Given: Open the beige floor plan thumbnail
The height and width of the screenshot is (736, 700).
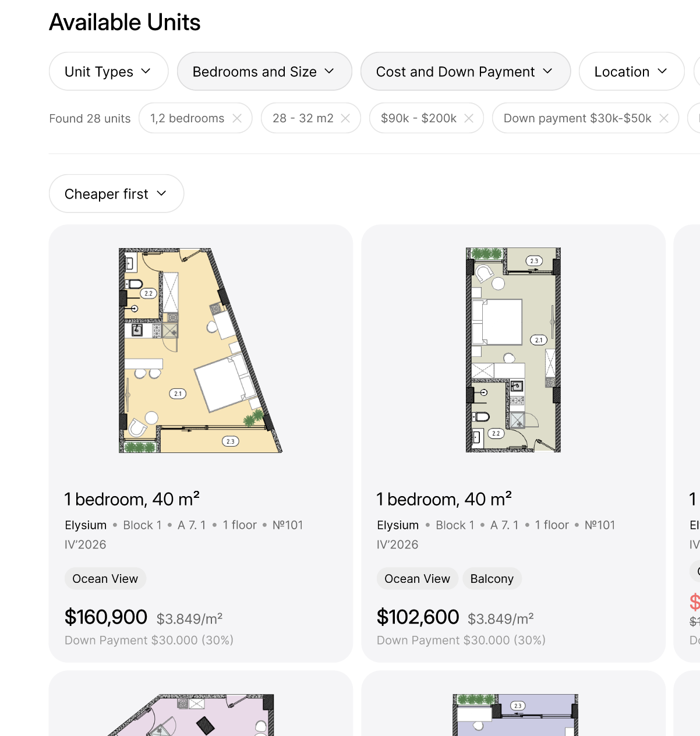Looking at the screenshot, I should pos(200,351).
